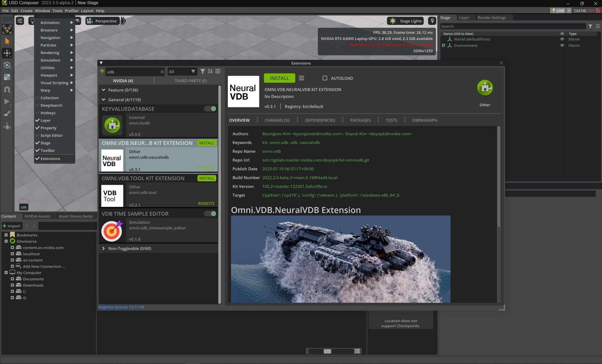Collapse the General extensions section
Viewport: 602px width, 364px height.
click(104, 100)
